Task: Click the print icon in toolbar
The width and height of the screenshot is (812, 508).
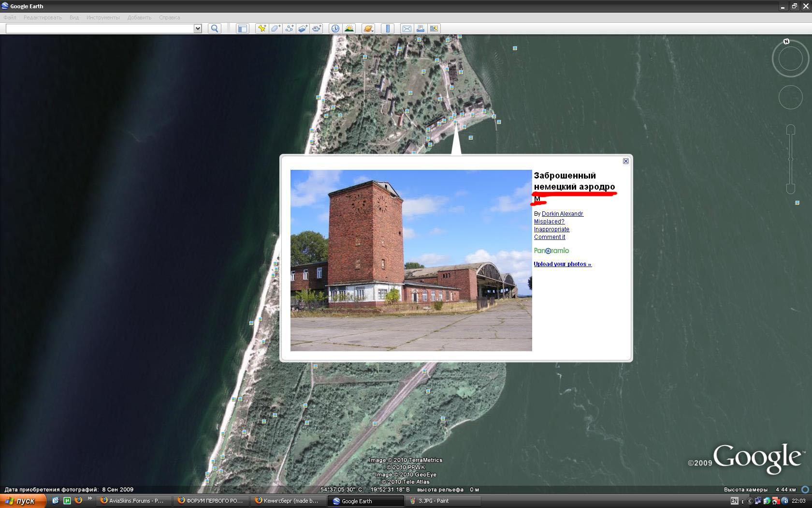Action: tap(420, 29)
